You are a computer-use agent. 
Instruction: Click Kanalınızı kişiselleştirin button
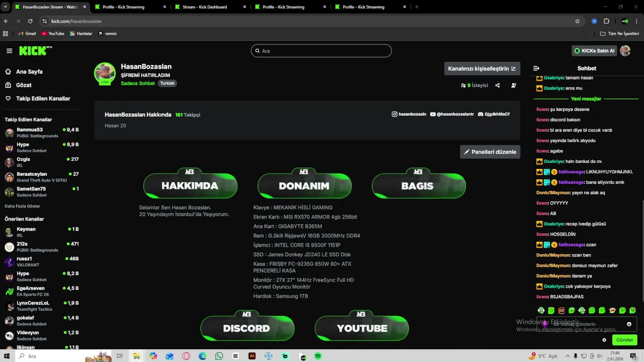tap(482, 68)
